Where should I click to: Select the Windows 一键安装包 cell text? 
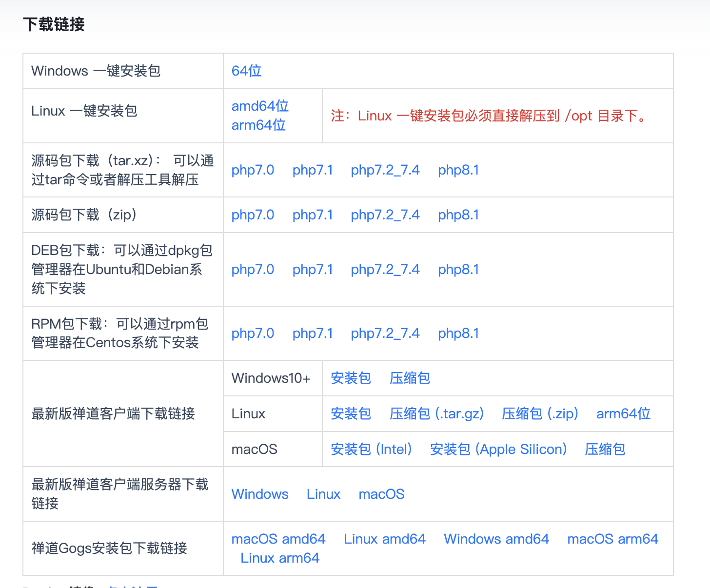[96, 71]
